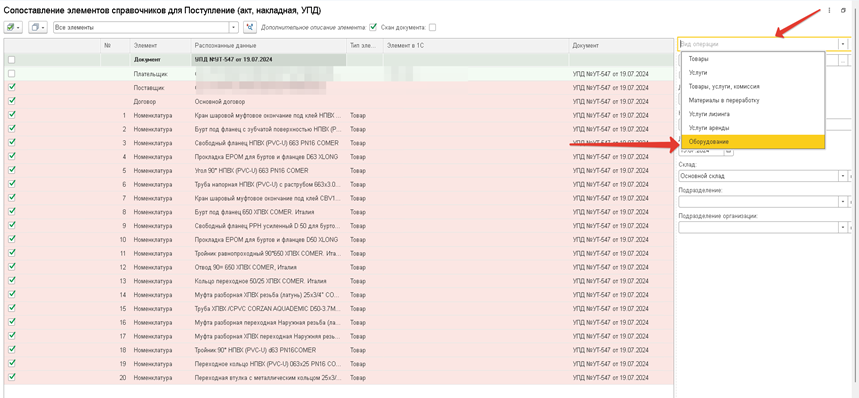Image resolution: width=859 pixels, height=398 pixels.
Task: Select Услуги лизинга option
Action: point(752,114)
